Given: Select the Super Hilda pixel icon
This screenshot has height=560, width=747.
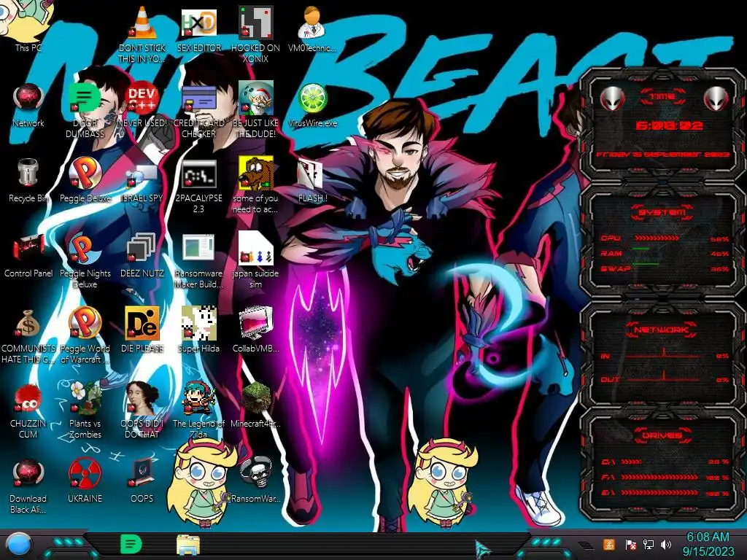Looking at the screenshot, I should [x=199, y=323].
